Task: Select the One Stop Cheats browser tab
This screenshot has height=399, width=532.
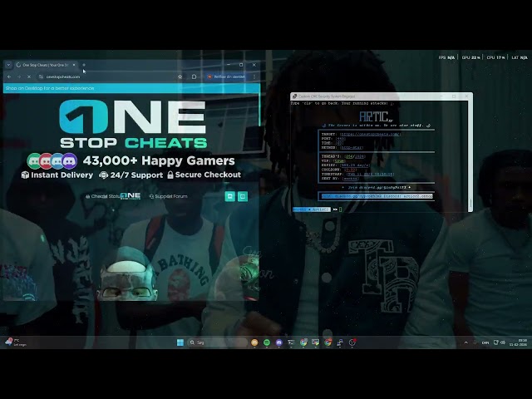Action: point(45,65)
